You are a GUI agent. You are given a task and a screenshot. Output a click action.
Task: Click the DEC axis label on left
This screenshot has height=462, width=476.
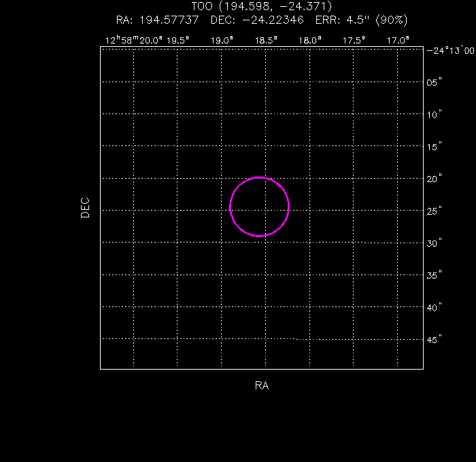(85, 207)
